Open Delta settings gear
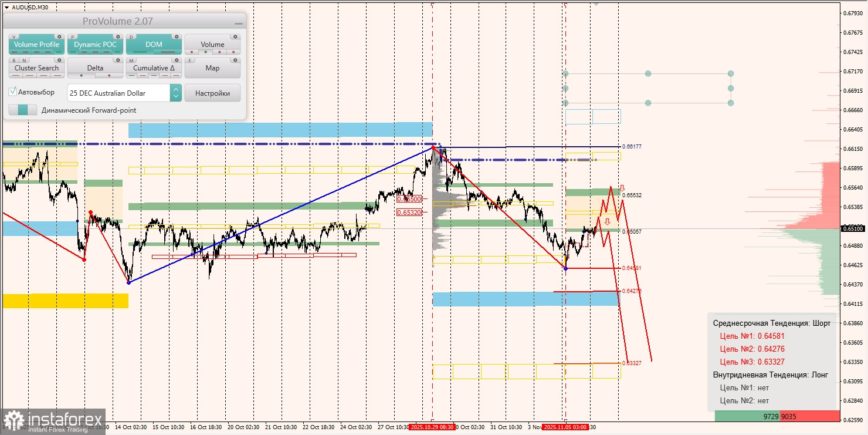This screenshot has width=868, height=435. coord(118,60)
